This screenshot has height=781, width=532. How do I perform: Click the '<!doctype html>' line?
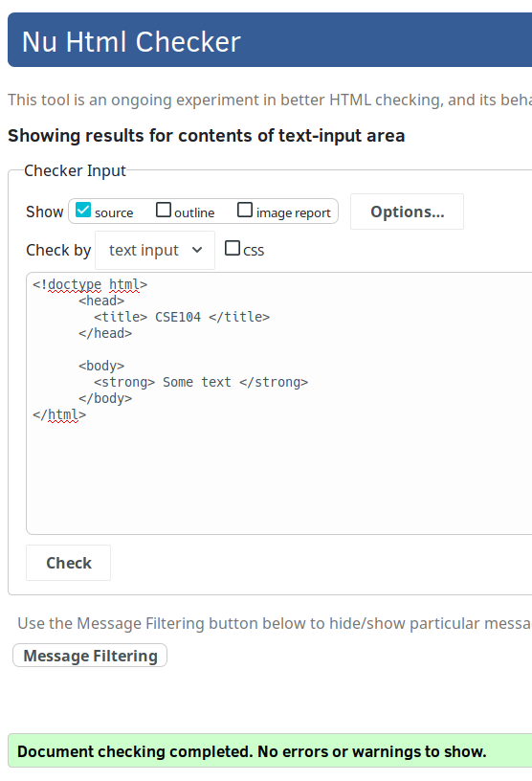click(x=90, y=284)
